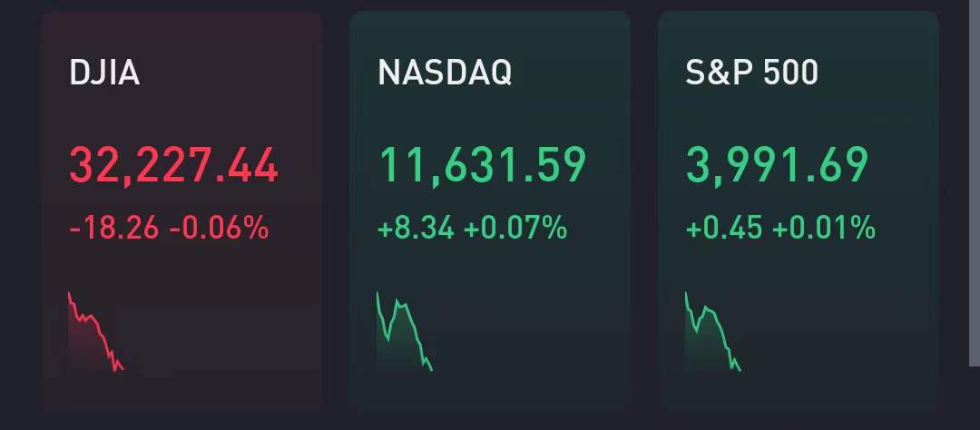Click the S&P 500 percent change +0.01%
Image resolution: width=980 pixels, height=430 pixels.
[824, 228]
